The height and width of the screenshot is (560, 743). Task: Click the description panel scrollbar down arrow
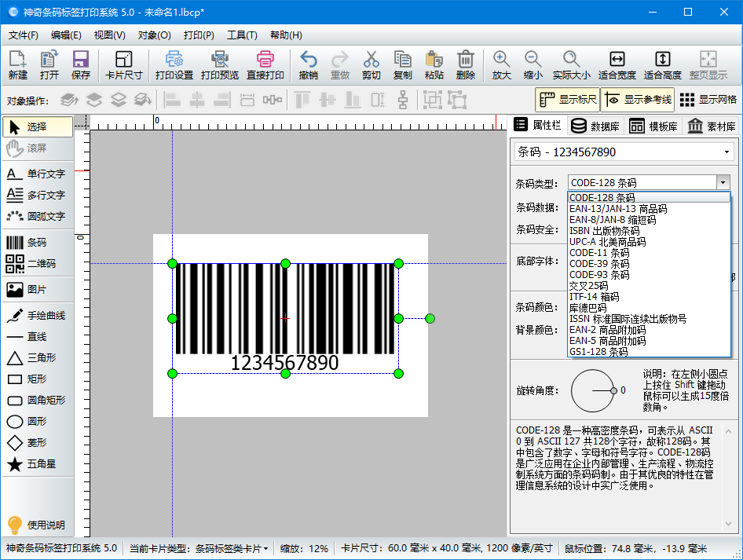click(728, 524)
